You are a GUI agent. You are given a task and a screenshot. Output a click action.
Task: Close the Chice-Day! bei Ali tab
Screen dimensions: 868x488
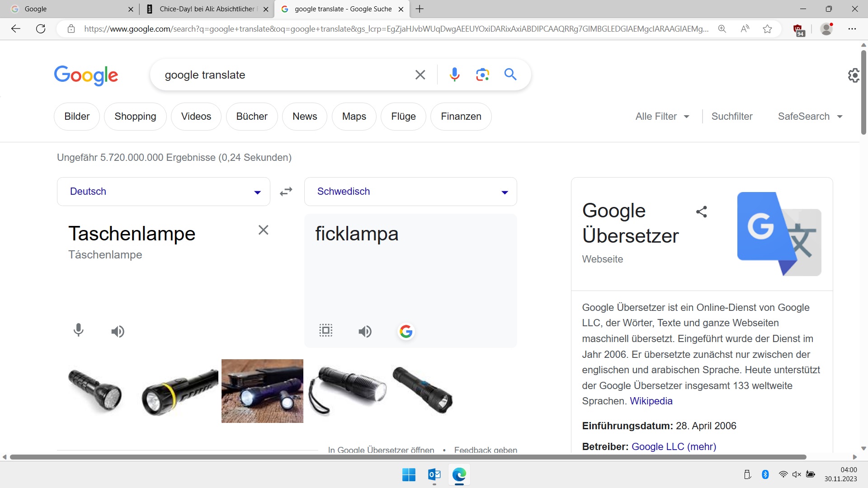[266, 9]
